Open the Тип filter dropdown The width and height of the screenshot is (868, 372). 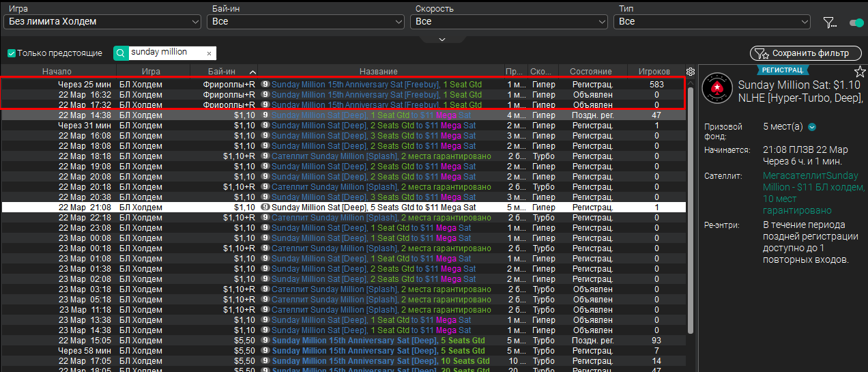point(712,22)
